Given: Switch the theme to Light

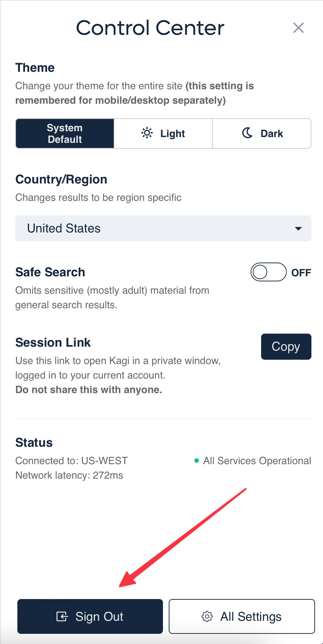Looking at the screenshot, I should pyautogui.click(x=163, y=133).
